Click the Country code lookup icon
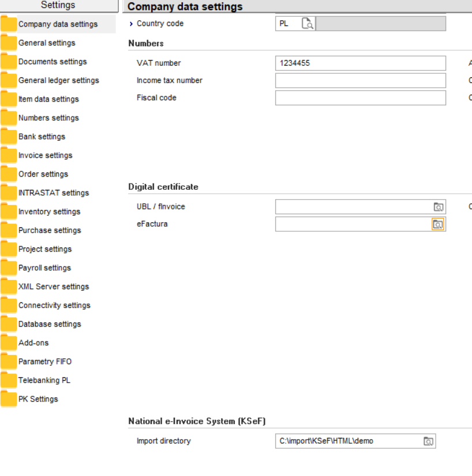472x476 pixels. click(308, 24)
